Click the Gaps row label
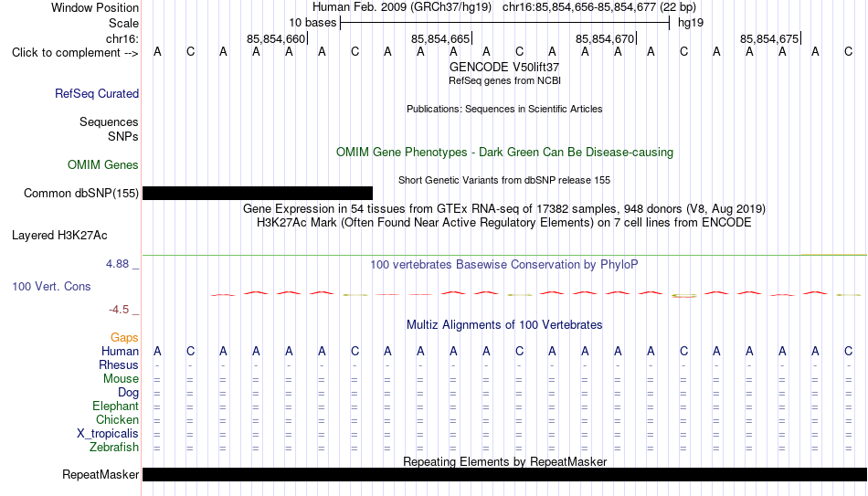Screen dimensions: 868x496 (x=124, y=338)
